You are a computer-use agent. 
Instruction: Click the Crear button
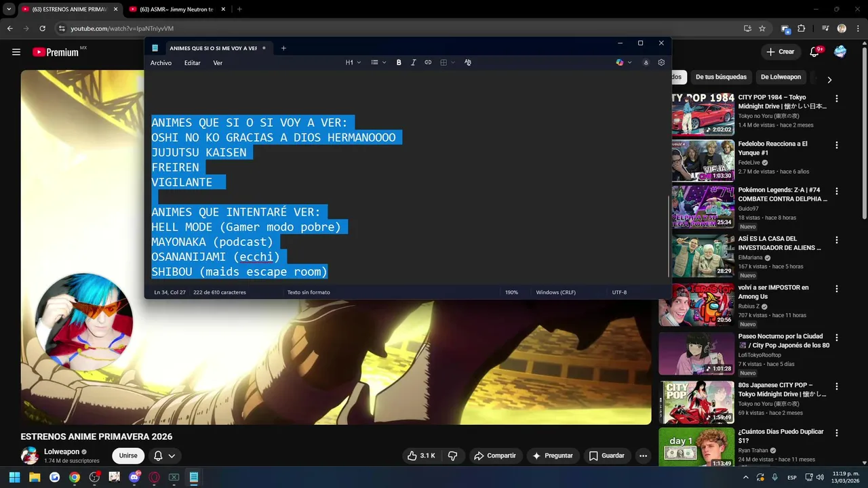coord(780,52)
